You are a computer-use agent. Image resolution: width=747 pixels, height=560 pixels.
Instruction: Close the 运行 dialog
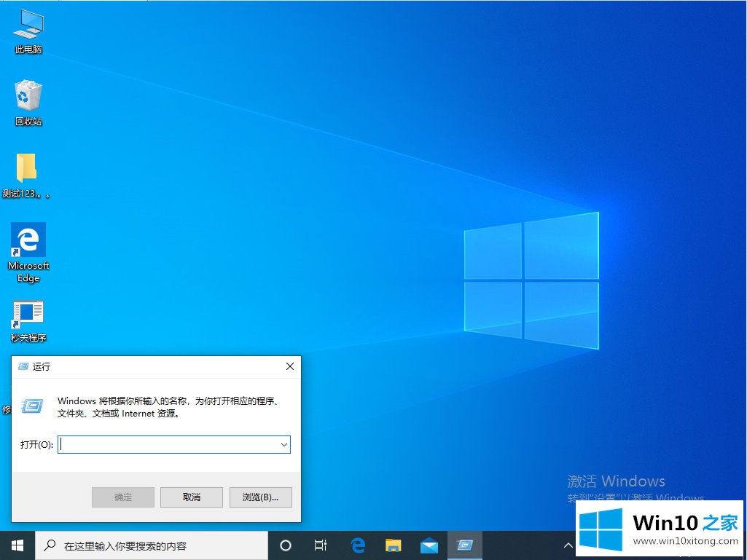[289, 366]
